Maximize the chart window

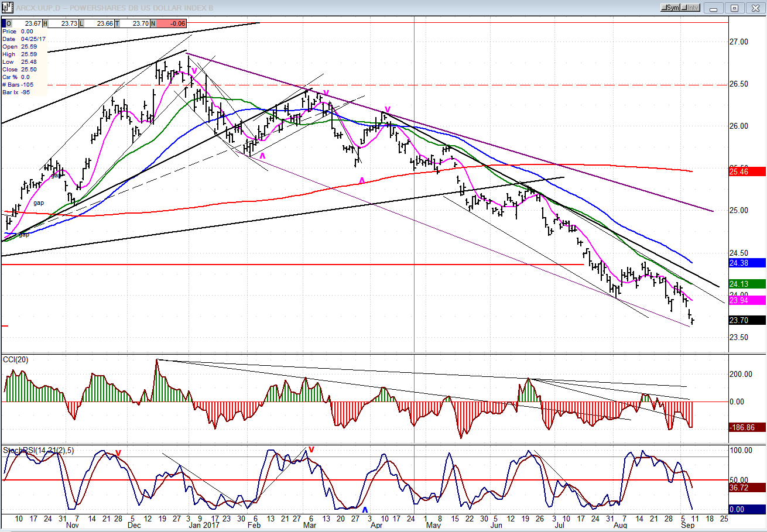pyautogui.click(x=734, y=8)
